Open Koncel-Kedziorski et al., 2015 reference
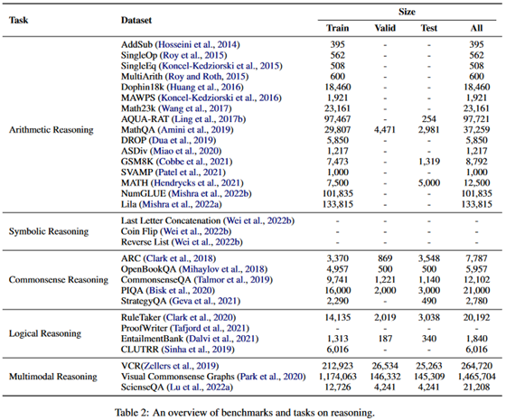 click(220, 66)
